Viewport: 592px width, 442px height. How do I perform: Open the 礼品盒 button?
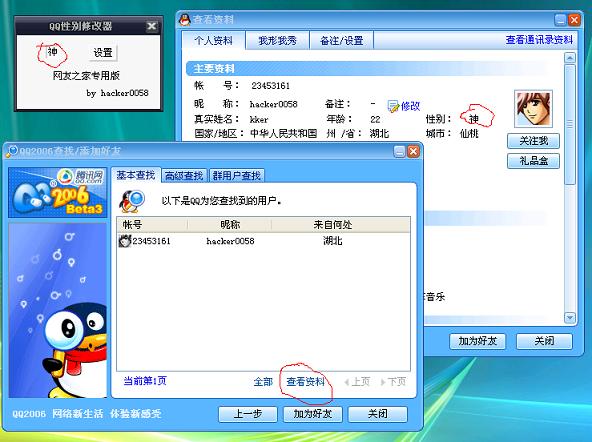point(533,161)
